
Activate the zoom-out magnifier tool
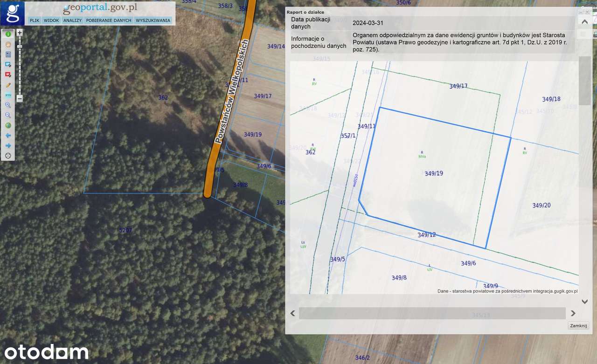8,115
